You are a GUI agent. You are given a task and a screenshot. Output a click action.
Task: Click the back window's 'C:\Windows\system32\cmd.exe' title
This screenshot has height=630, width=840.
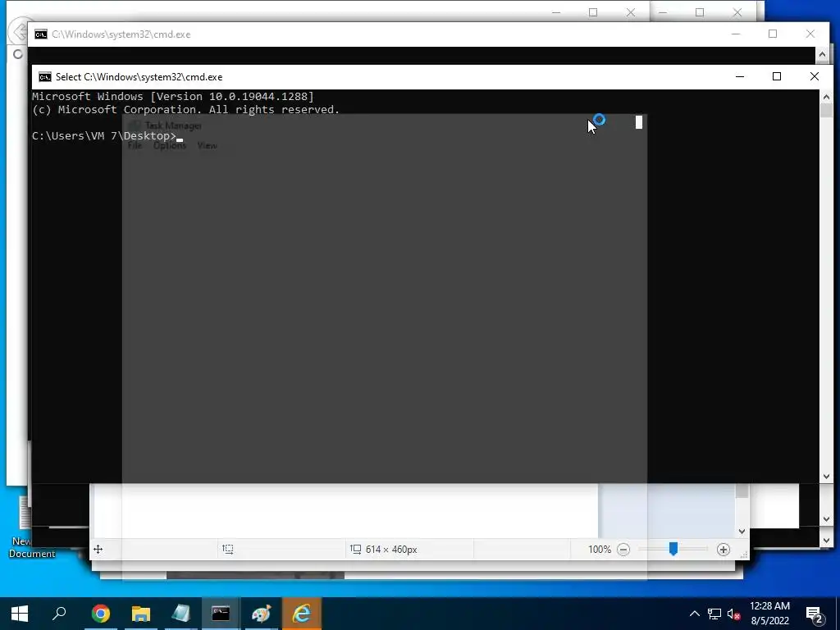point(121,34)
